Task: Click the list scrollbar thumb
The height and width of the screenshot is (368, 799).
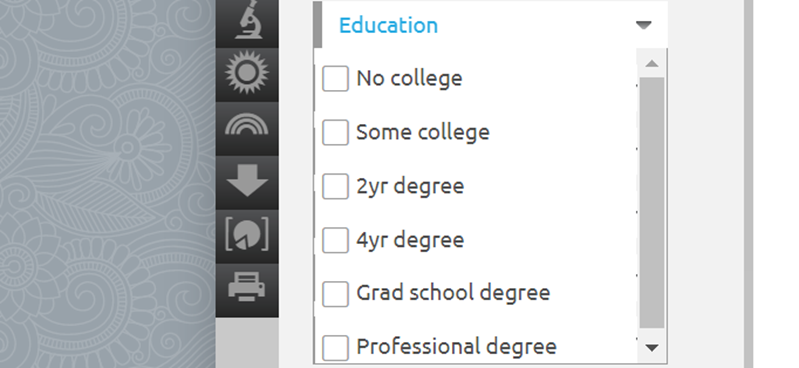Action: (x=652, y=203)
